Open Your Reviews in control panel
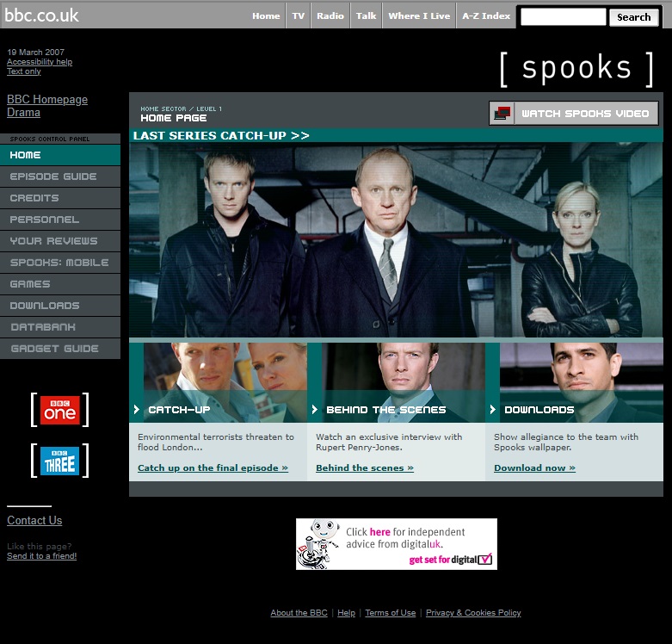 point(60,241)
